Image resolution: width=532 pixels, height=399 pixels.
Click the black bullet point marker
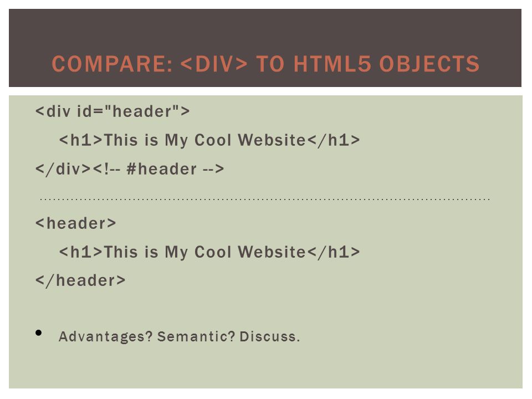[x=39, y=333]
